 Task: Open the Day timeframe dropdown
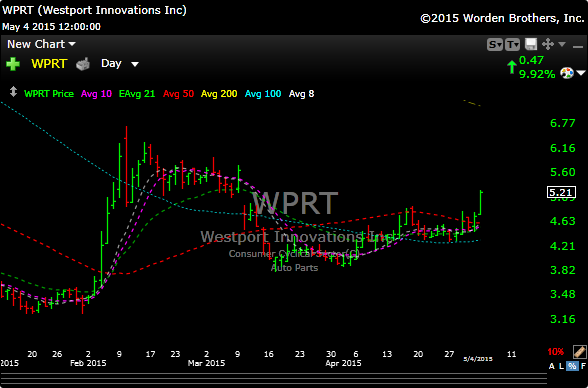point(120,63)
